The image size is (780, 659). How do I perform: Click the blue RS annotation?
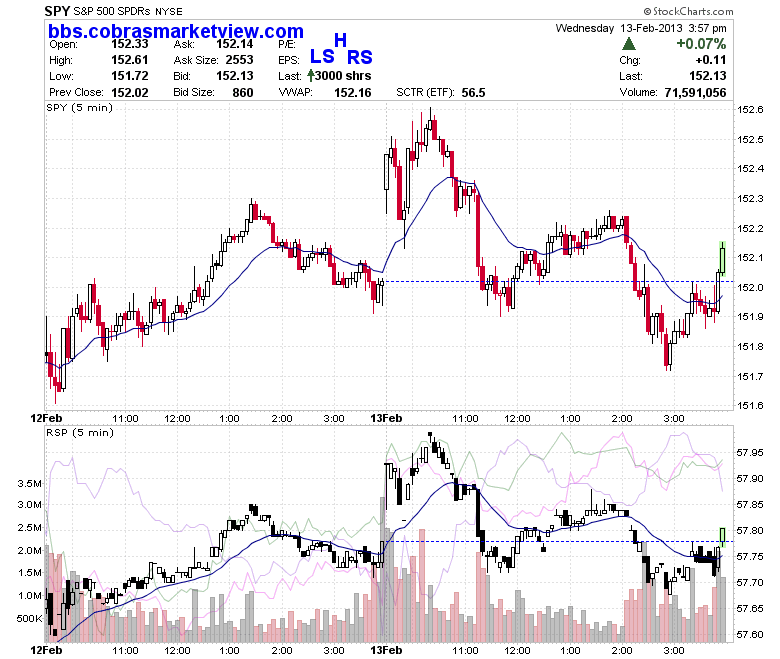(x=360, y=57)
